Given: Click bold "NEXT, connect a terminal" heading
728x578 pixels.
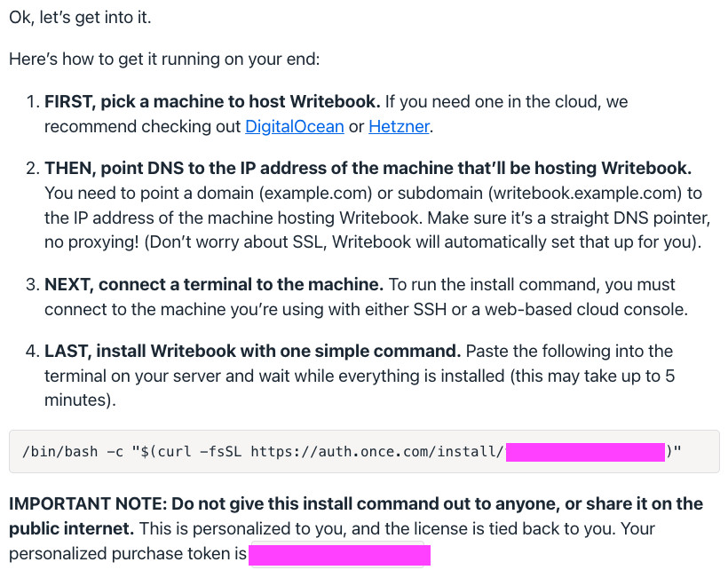Looking at the screenshot, I should click(x=213, y=285).
